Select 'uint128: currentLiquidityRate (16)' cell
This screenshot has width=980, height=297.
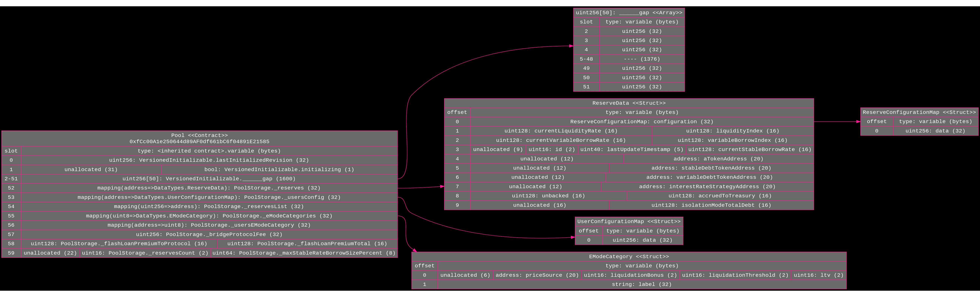[x=561, y=131]
